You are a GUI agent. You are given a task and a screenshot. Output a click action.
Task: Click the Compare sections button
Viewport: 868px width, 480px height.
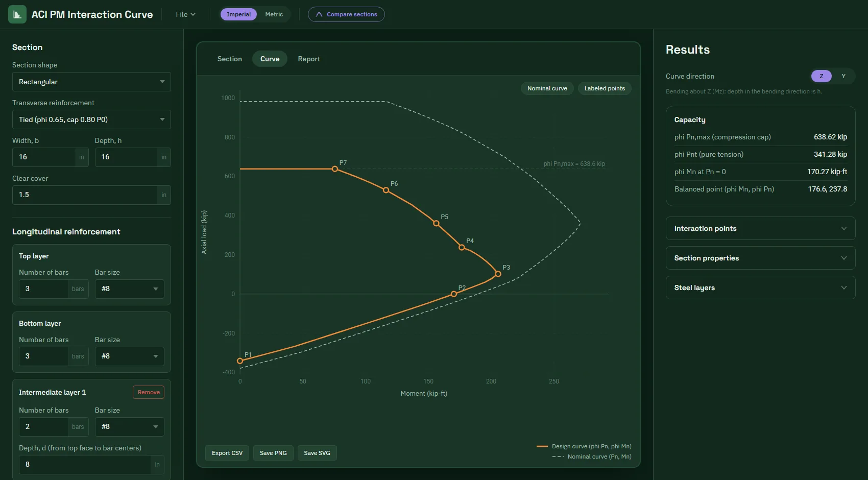(x=346, y=14)
